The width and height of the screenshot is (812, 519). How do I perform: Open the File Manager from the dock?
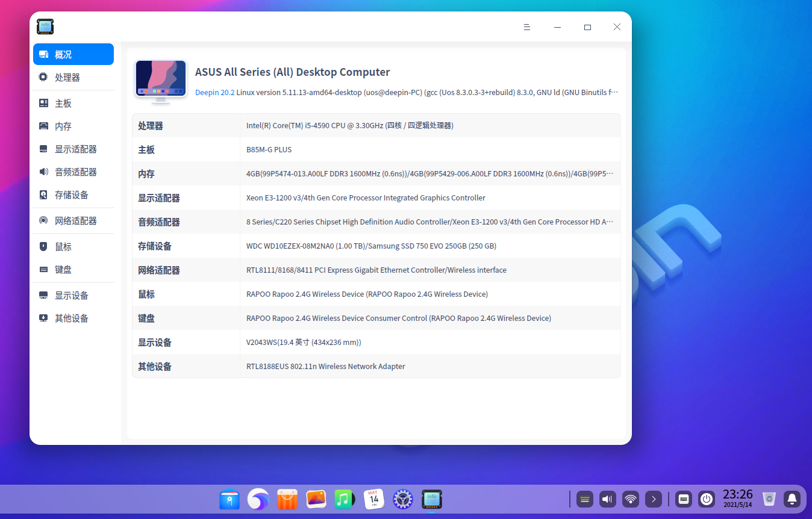pos(230,499)
